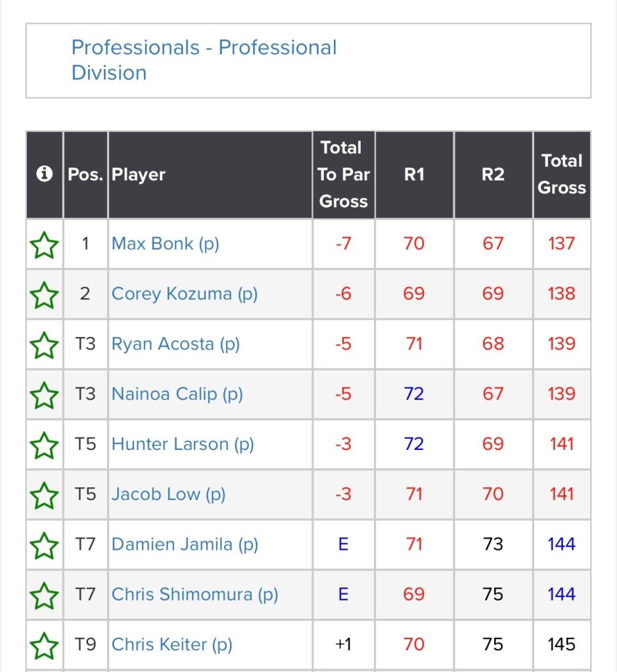Click Chris Keiter's star icon
Viewport: 617px width, 672px height.
[44, 645]
